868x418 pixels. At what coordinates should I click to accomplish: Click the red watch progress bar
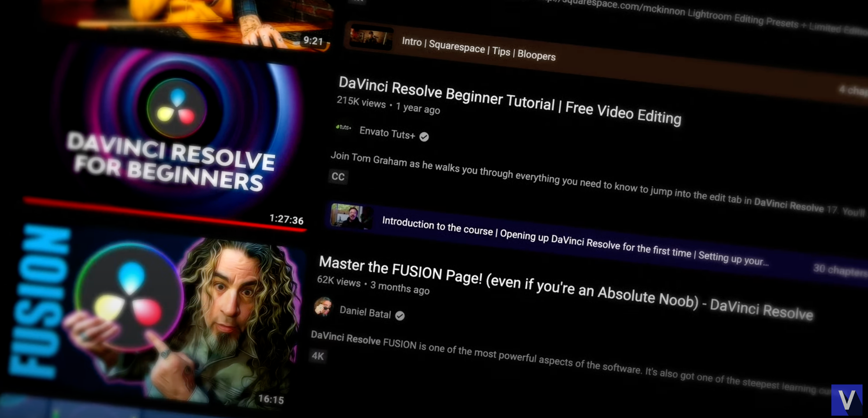[x=164, y=214]
